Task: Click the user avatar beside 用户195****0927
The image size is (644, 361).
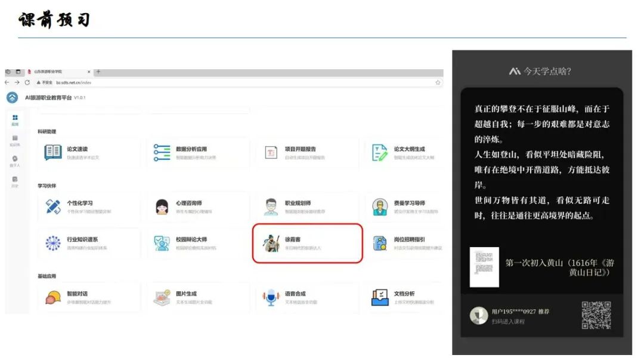Action: [x=479, y=316]
